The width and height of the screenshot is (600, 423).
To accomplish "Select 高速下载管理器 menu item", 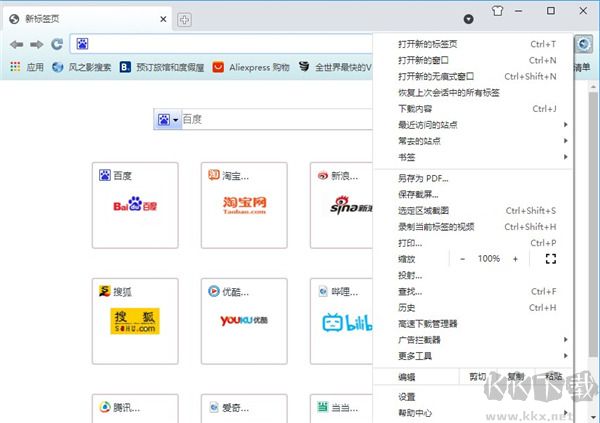I will pos(473,324).
